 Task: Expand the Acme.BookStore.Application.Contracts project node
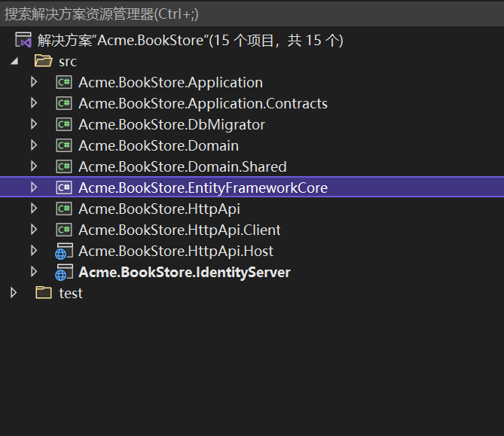coord(34,103)
